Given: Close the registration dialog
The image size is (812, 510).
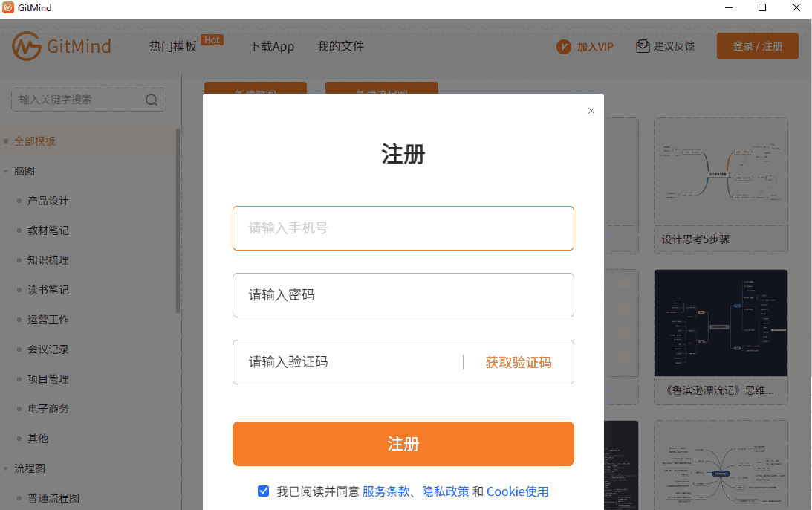Looking at the screenshot, I should pos(591,111).
